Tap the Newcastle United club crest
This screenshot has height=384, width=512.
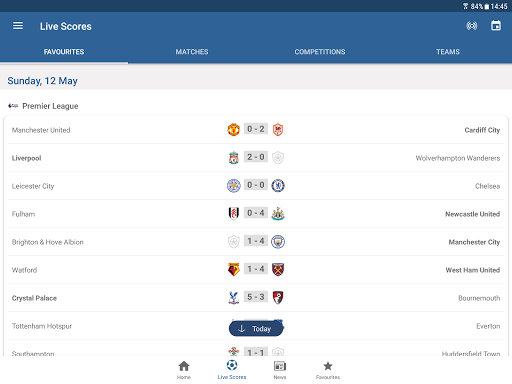278,214
